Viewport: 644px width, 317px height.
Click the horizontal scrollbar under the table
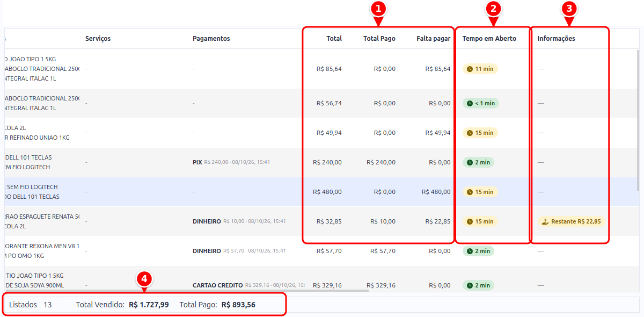(x=187, y=291)
